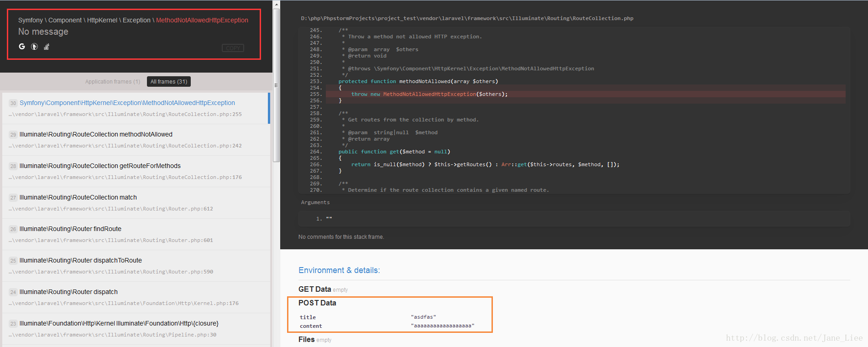Click the GET Data heading
This screenshot has height=347, width=868.
[314, 289]
